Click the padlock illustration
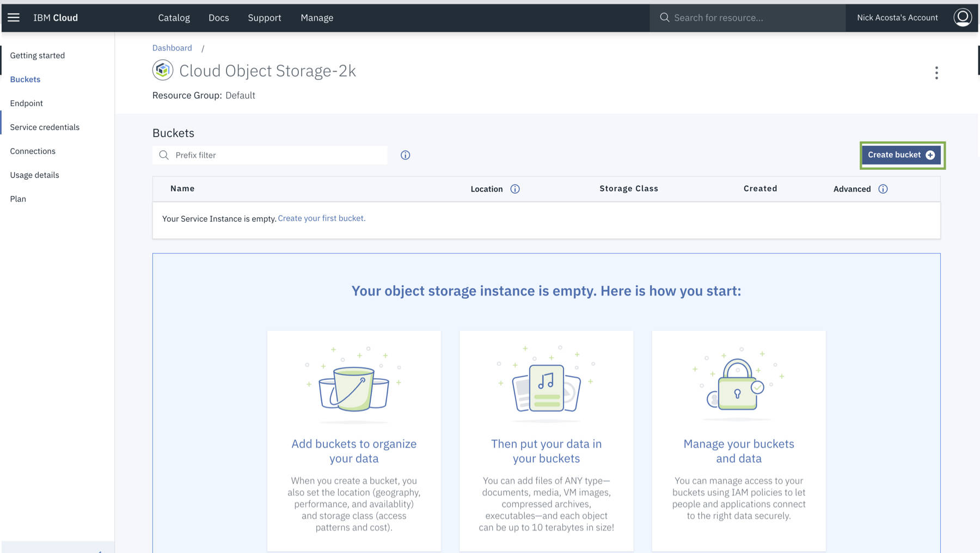The width and height of the screenshot is (980, 553). (738, 383)
